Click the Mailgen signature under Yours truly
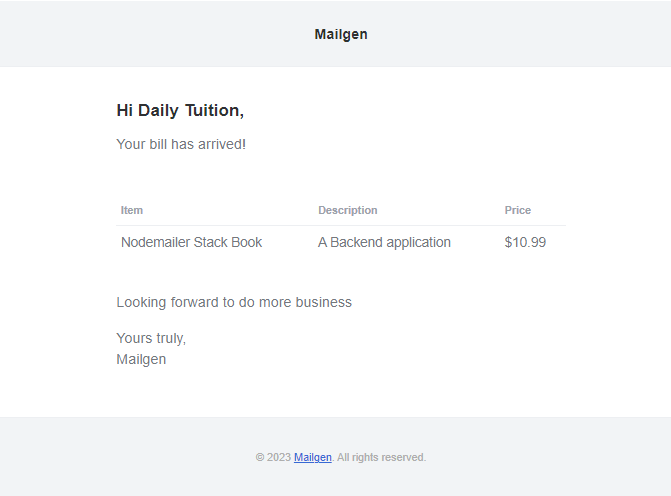The height and width of the screenshot is (496, 671). coord(141,359)
